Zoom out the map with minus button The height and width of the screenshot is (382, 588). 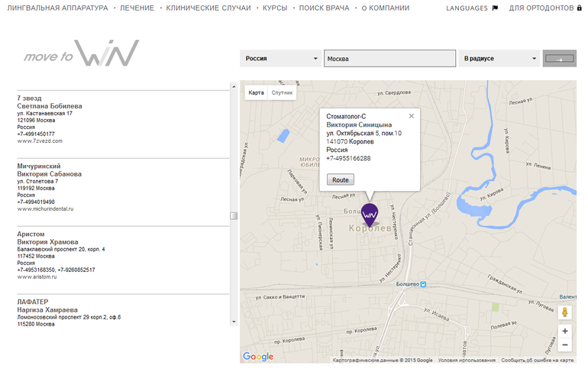pyautogui.click(x=565, y=345)
